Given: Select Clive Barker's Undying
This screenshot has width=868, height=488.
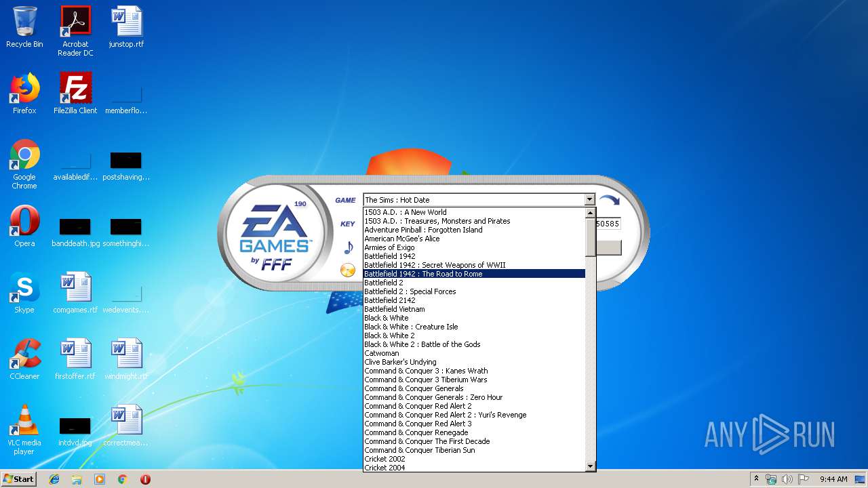Looking at the screenshot, I should (x=474, y=362).
